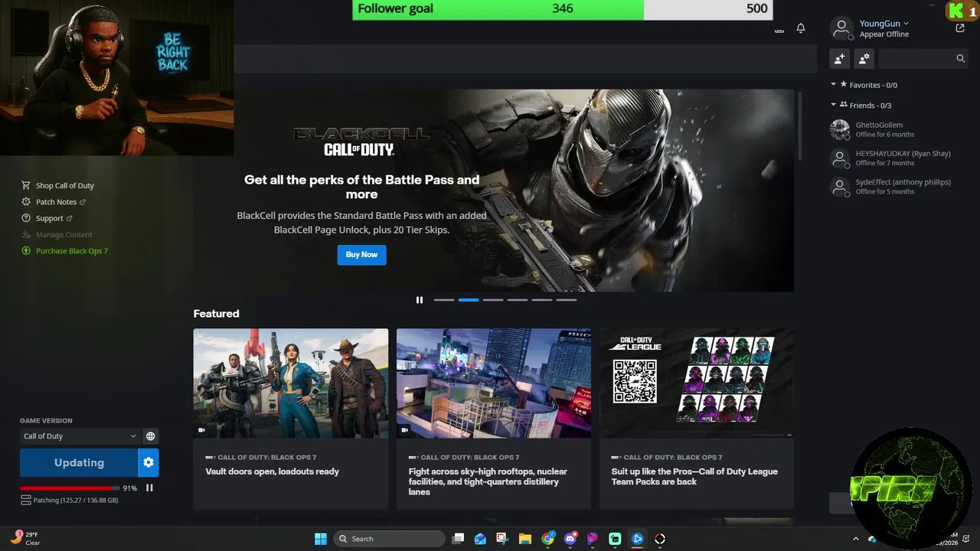
Task: Click the Buy Now button
Action: pos(361,255)
